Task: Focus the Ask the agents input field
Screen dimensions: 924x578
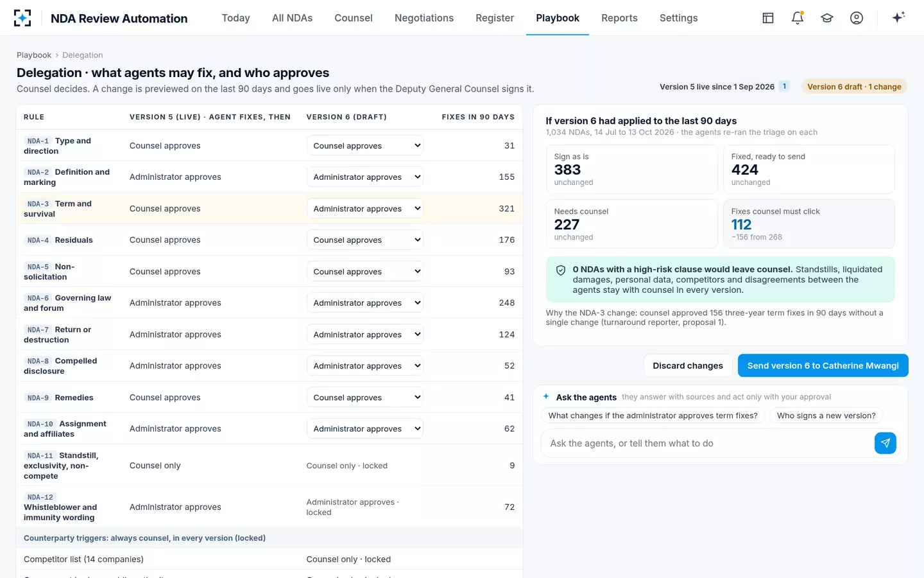Action: (x=708, y=443)
